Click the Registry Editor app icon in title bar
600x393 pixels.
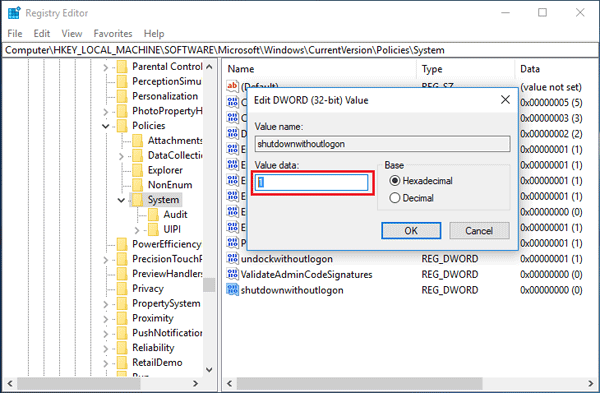(x=14, y=13)
